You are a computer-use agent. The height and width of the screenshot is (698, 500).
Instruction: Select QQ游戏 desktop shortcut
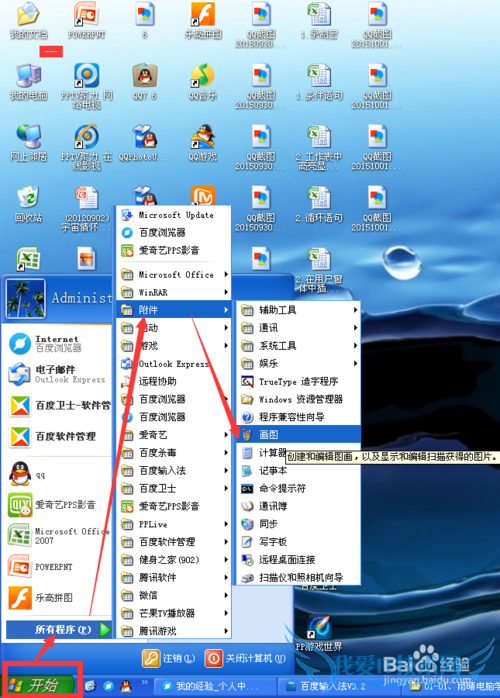[203, 143]
